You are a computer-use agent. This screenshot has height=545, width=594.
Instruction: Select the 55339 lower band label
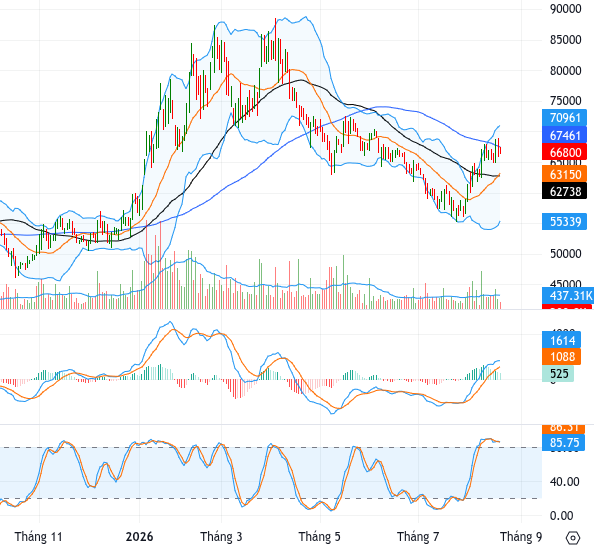pyautogui.click(x=564, y=221)
